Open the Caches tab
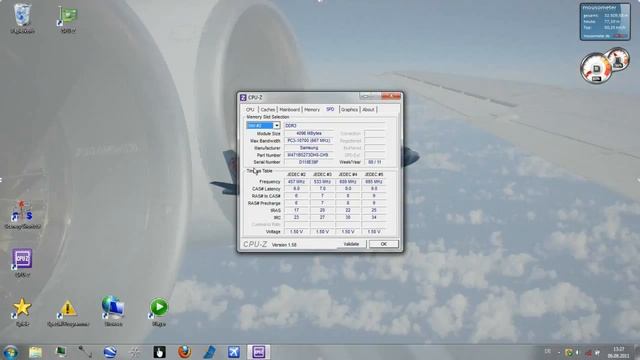 pos(268,110)
